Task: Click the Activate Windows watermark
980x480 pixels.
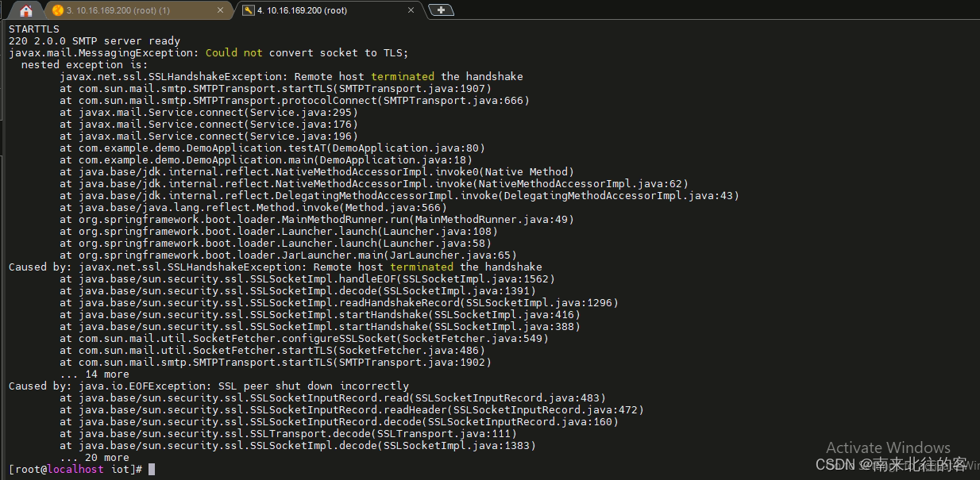Action: tap(888, 447)
